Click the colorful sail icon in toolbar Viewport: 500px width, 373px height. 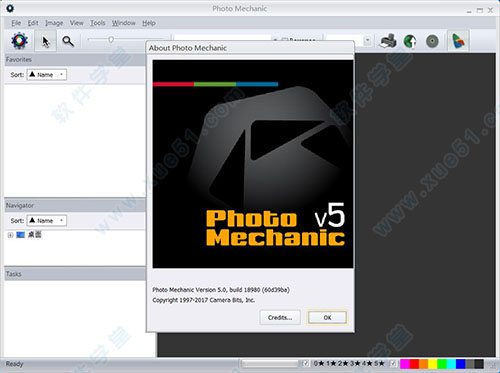pyautogui.click(x=458, y=41)
